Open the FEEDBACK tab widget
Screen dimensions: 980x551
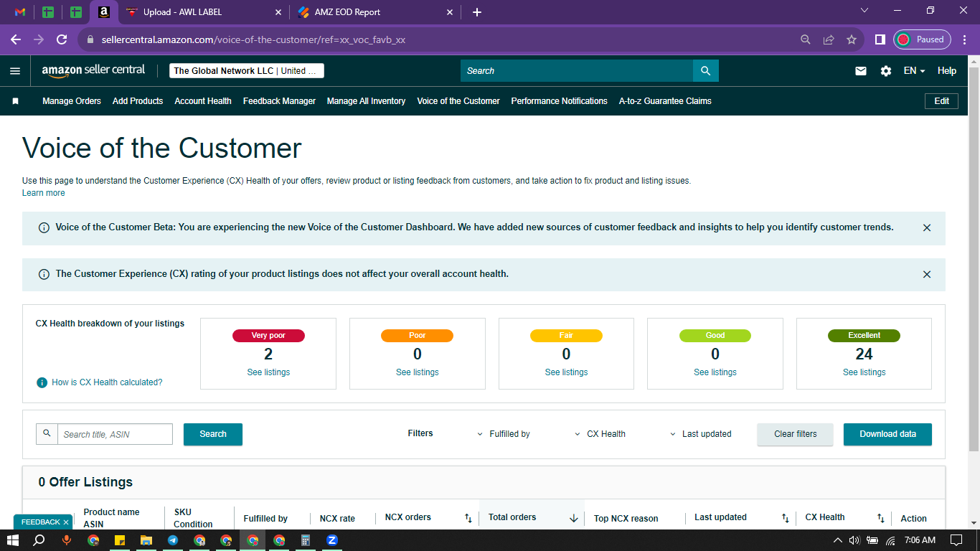(44, 522)
